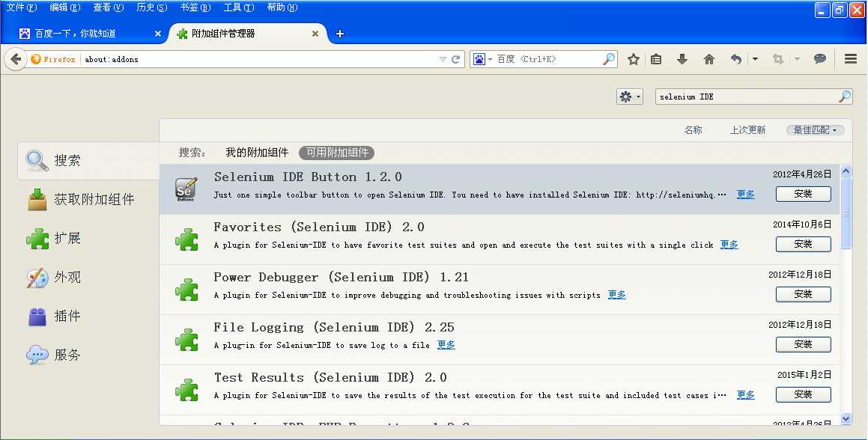Click 更多 link for File Logging
This screenshot has height=440, width=868.
pos(446,345)
